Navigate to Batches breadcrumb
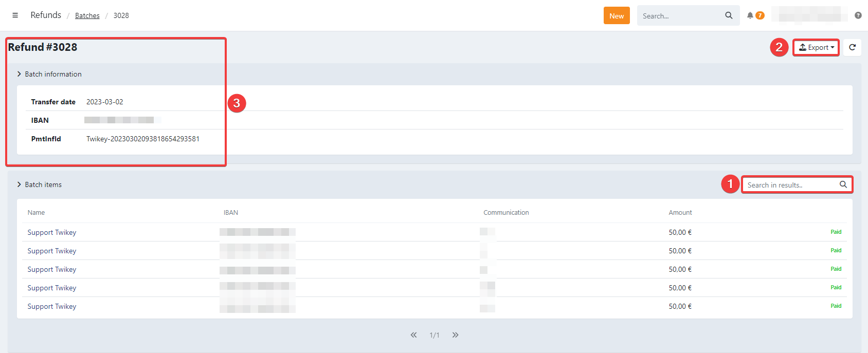 (x=87, y=16)
